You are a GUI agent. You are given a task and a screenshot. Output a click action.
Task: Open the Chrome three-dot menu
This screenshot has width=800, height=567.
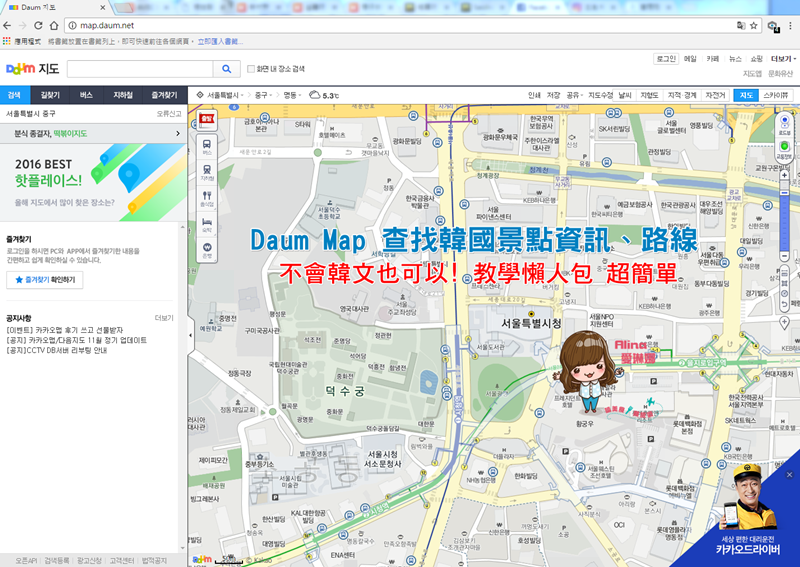tap(791, 26)
